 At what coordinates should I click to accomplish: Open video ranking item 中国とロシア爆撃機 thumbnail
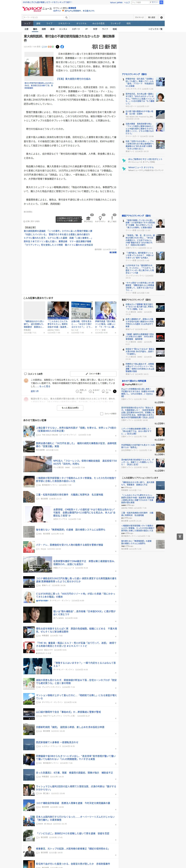tap(160, 307)
